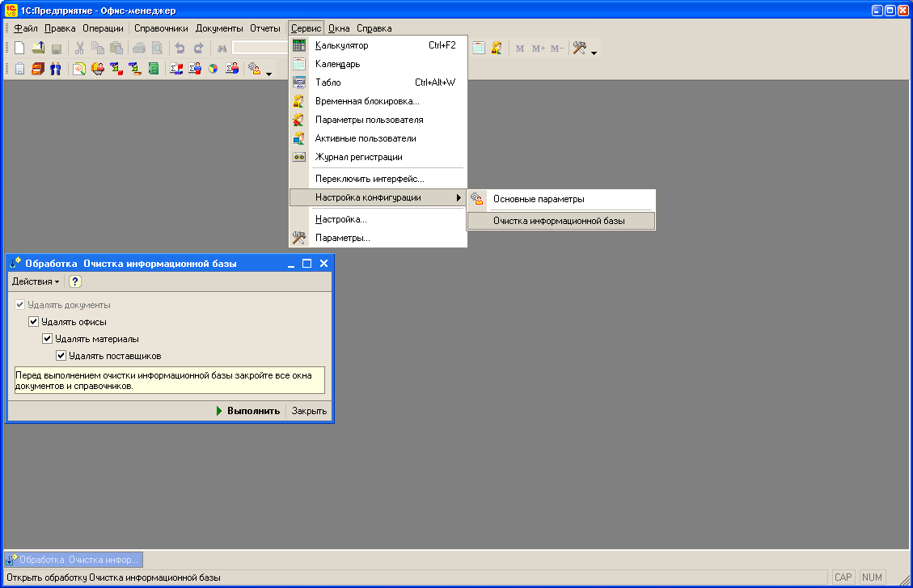Click the green book toolbar icon
Viewport: 913px width, 588px height.
click(154, 69)
